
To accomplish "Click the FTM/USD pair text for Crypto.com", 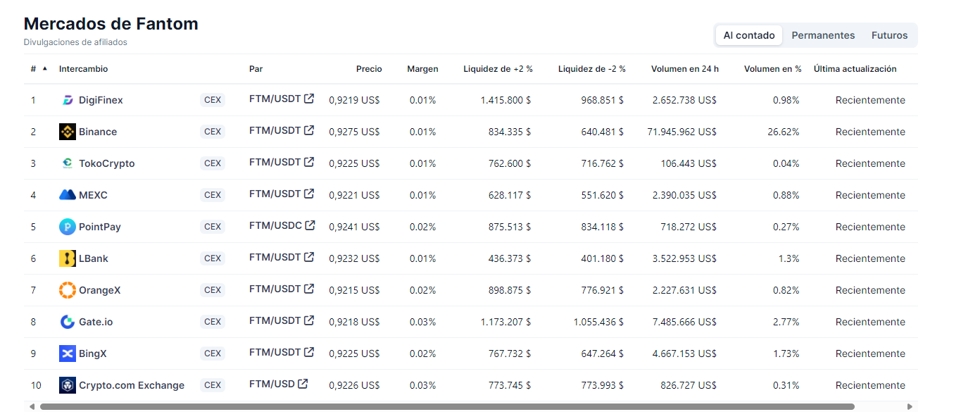I will coord(272,384).
